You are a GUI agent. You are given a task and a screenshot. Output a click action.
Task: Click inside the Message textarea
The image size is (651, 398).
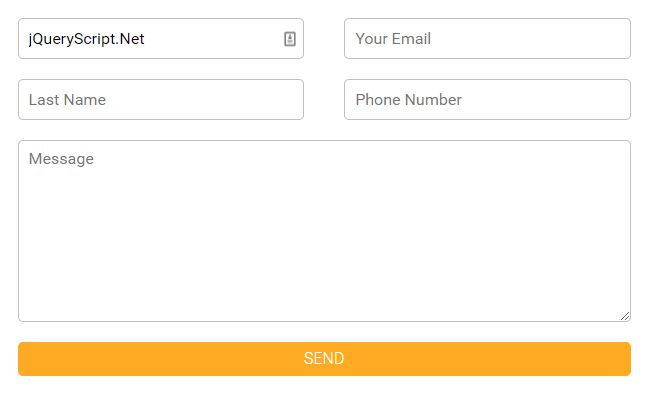tap(324, 231)
